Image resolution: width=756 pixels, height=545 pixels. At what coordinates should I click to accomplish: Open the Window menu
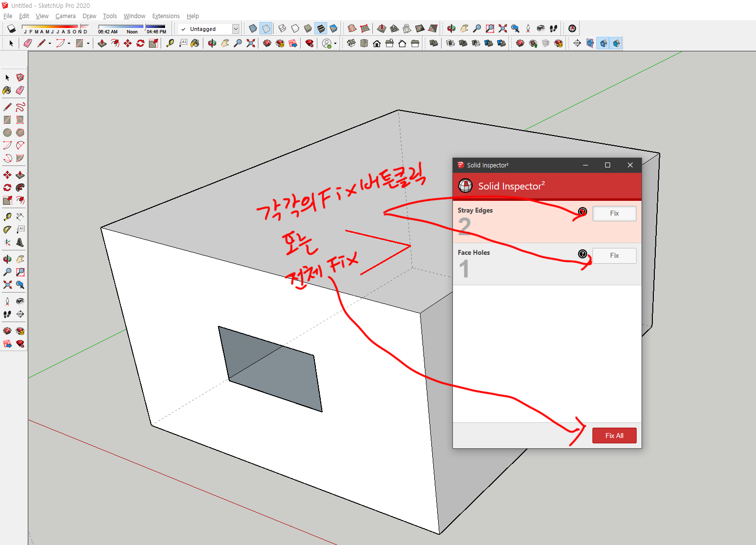tap(135, 16)
